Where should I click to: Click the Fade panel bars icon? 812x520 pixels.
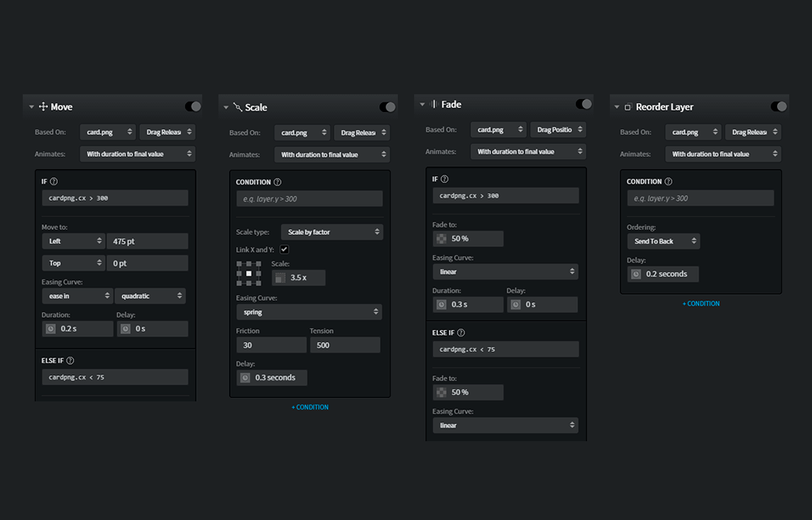coord(434,104)
